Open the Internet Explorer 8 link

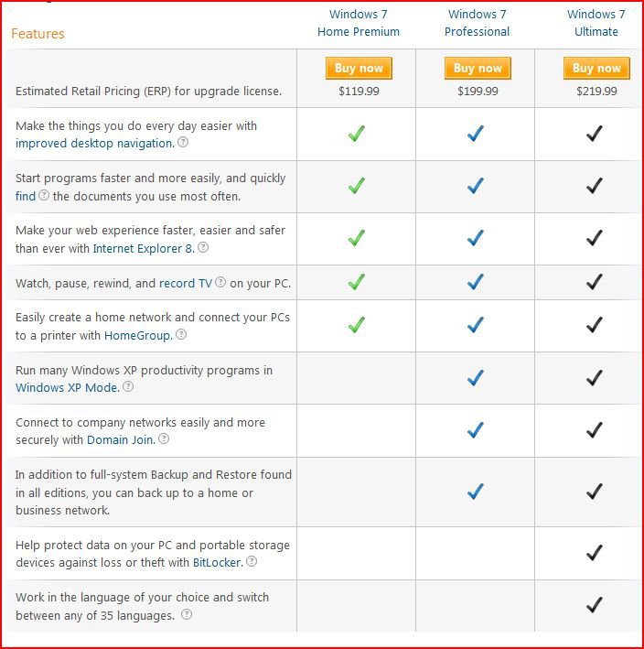pos(144,248)
